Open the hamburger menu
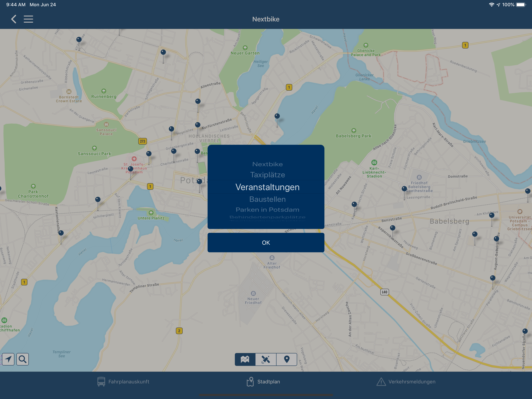 [28, 19]
